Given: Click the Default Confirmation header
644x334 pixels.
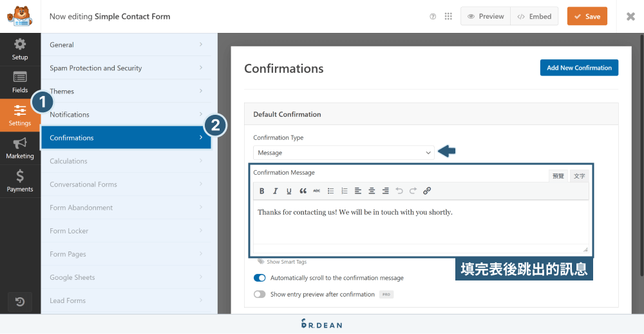Looking at the screenshot, I should (431, 114).
